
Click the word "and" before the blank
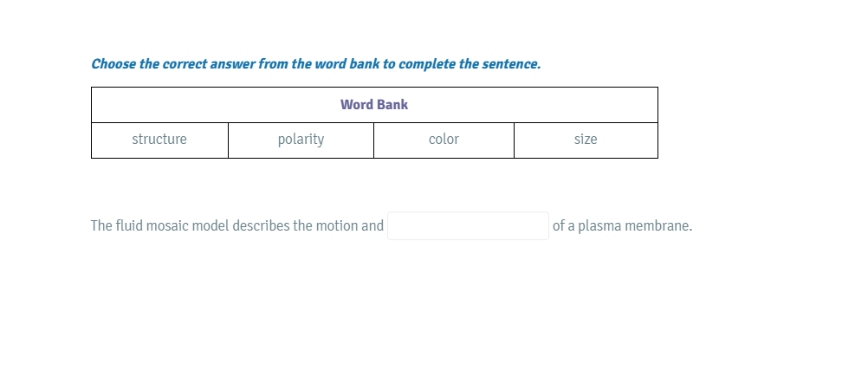[x=372, y=226]
